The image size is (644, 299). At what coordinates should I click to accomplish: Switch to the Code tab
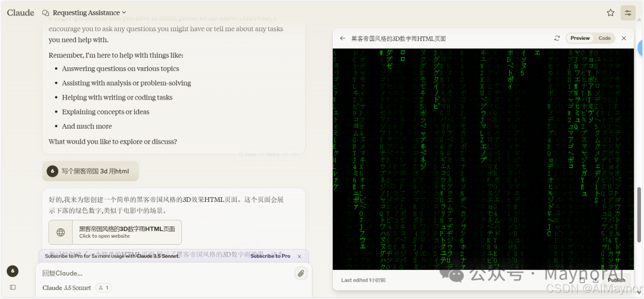[605, 38]
